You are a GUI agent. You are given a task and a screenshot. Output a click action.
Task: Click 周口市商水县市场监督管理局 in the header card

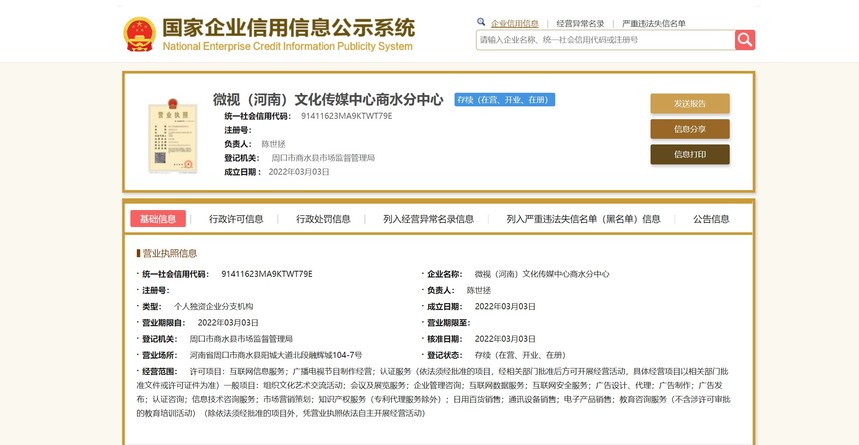323,158
